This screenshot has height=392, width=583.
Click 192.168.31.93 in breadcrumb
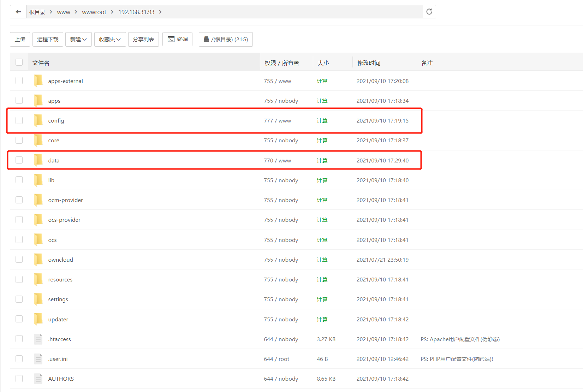[136, 12]
